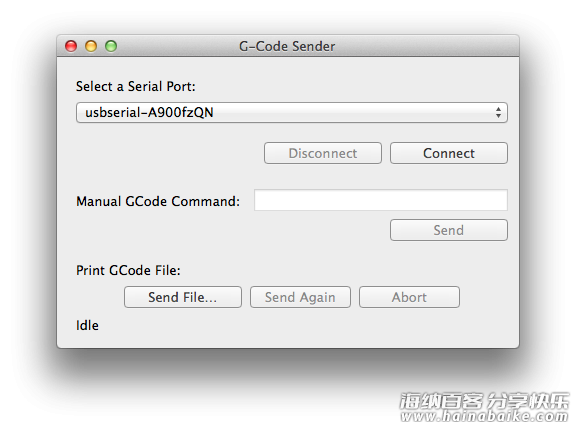576x427 pixels.
Task: Abort the current GCode print
Action: [x=409, y=297]
